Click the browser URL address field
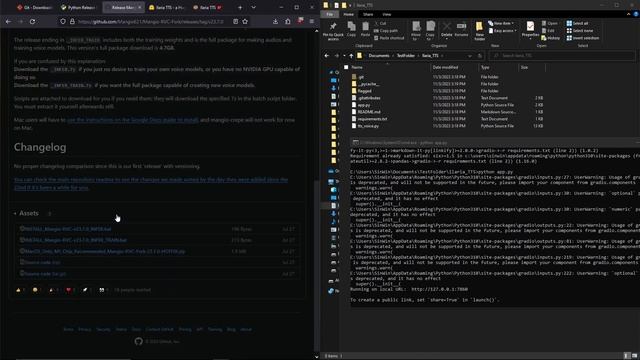This screenshot has height=360, width=640. click(150, 21)
